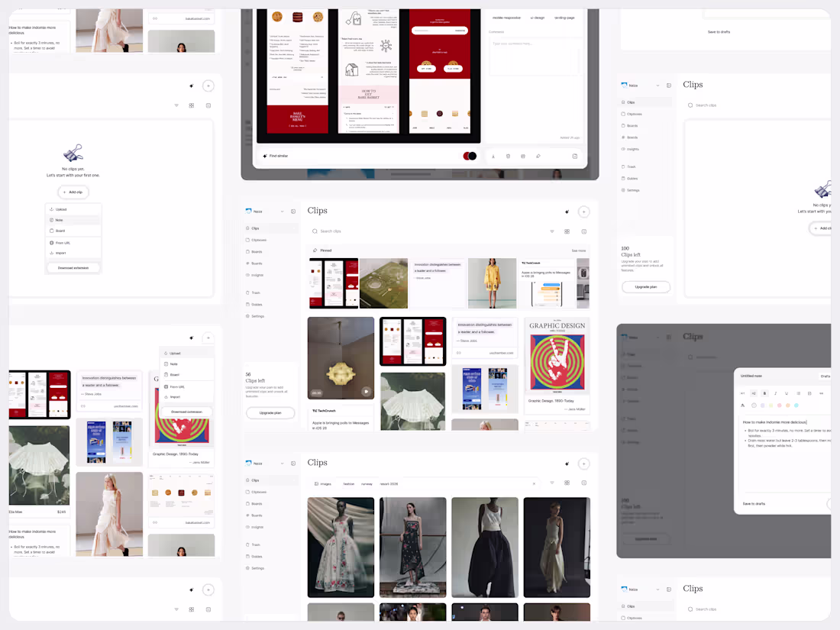The image size is (840, 630).
Task: Open the Clipcases section in the sidebar
Action: point(258,240)
